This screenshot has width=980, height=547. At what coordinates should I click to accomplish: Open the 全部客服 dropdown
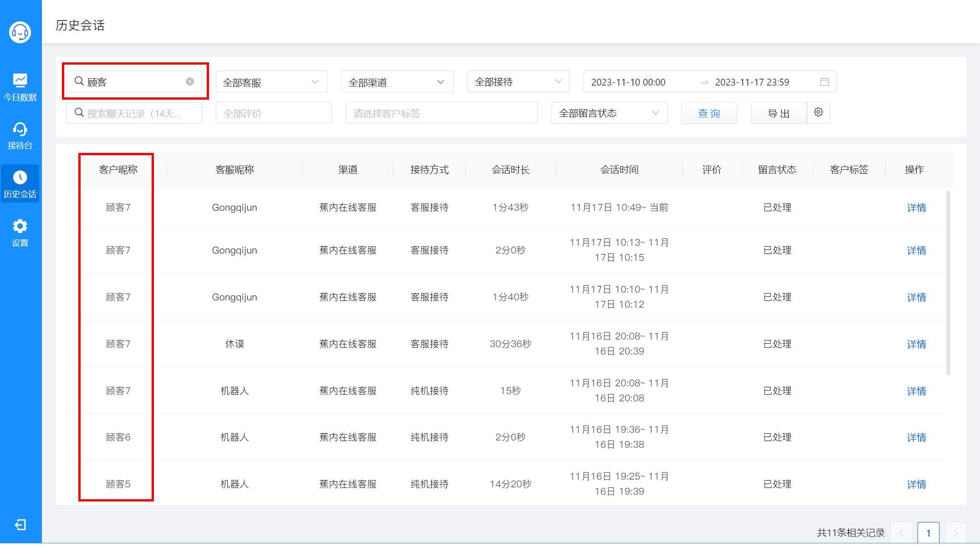click(272, 82)
